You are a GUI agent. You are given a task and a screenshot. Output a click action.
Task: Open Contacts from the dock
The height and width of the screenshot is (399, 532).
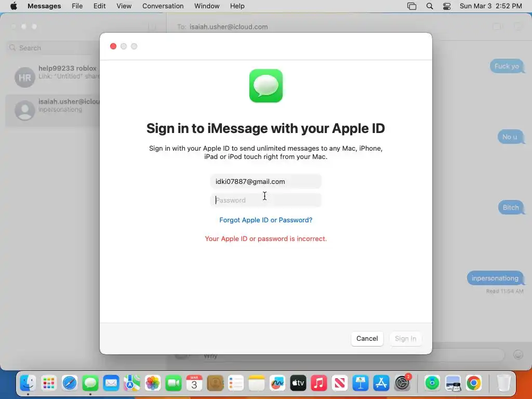point(215,383)
